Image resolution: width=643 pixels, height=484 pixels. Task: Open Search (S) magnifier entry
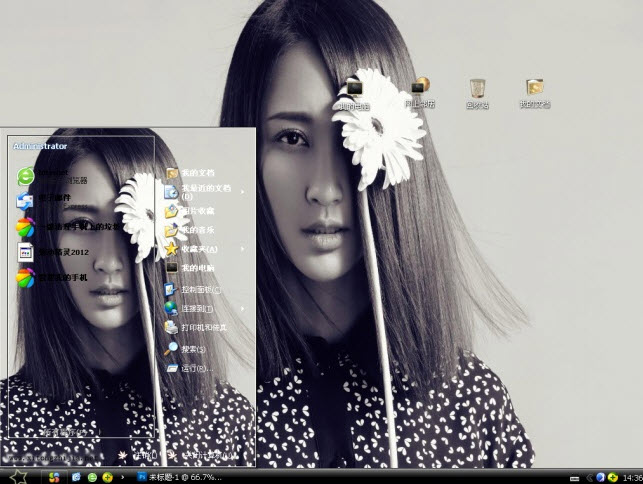tap(185, 349)
